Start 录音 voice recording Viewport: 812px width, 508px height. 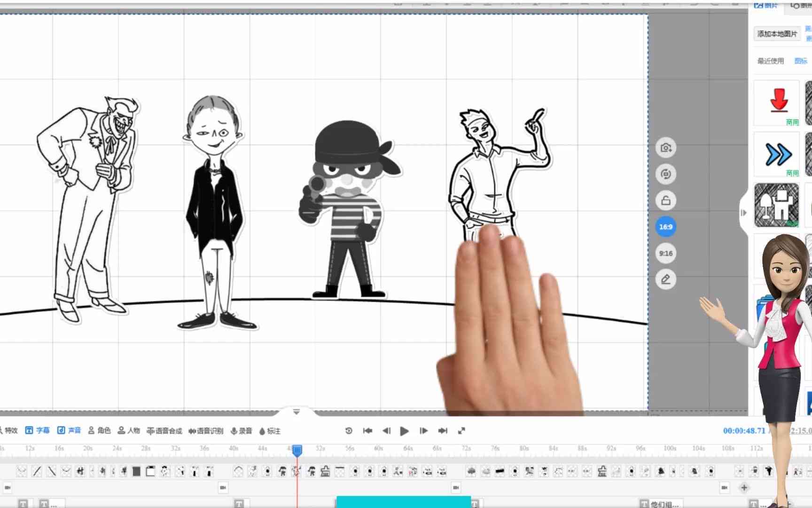[x=241, y=430]
